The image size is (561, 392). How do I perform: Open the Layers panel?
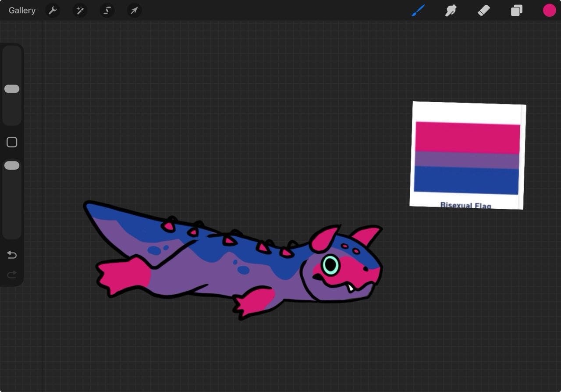[x=516, y=11]
